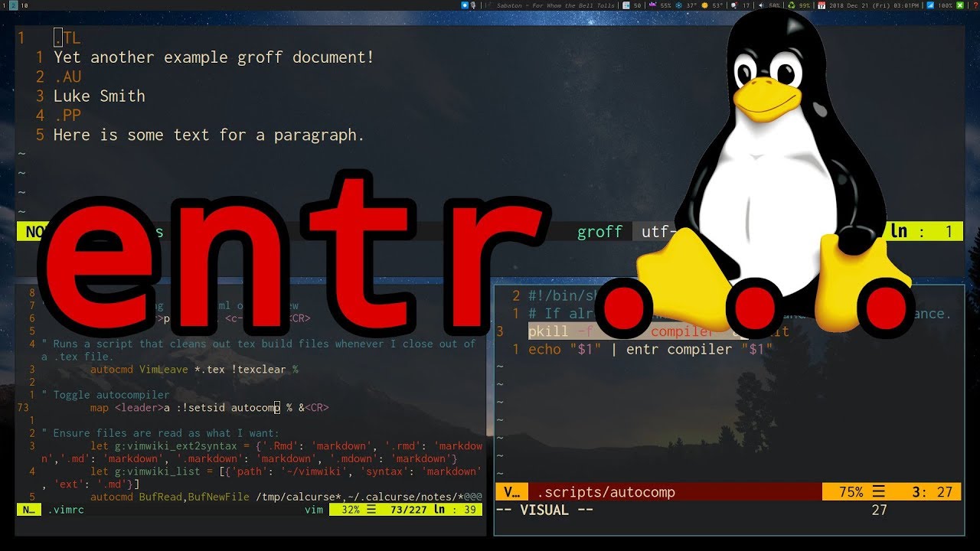This screenshot has width=980, height=551.
Task: Click the '3: 27' cursor position in autocomp status line
Action: coord(933,492)
